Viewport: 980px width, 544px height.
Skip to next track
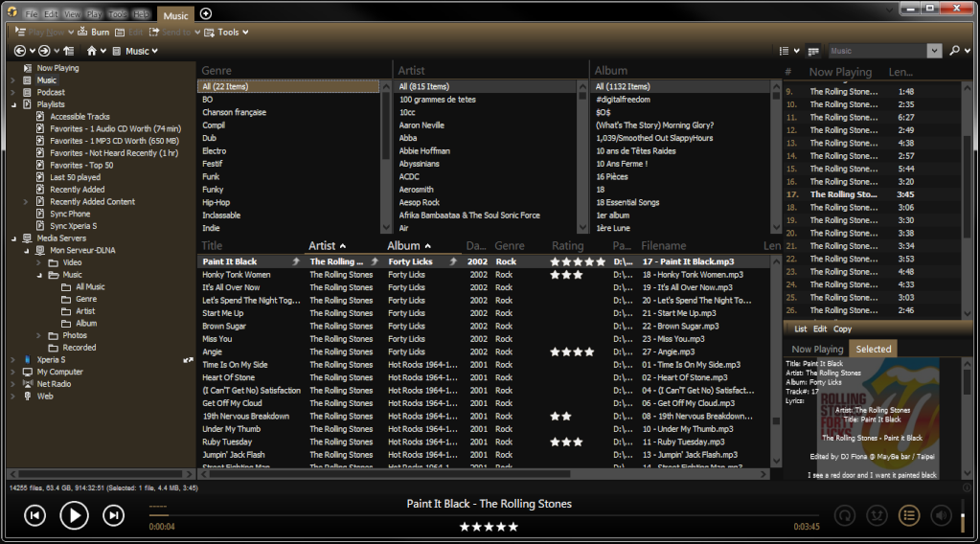pyautogui.click(x=113, y=515)
